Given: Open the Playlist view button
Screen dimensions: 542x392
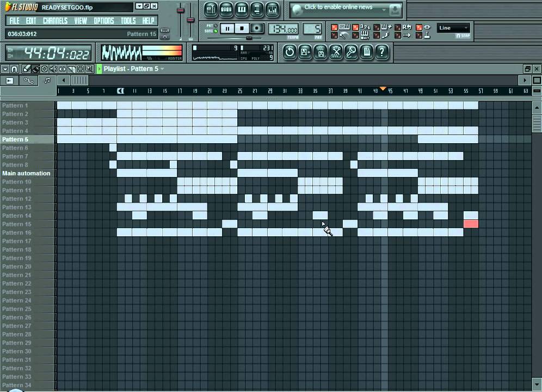Looking at the screenshot, I should click(211, 9).
